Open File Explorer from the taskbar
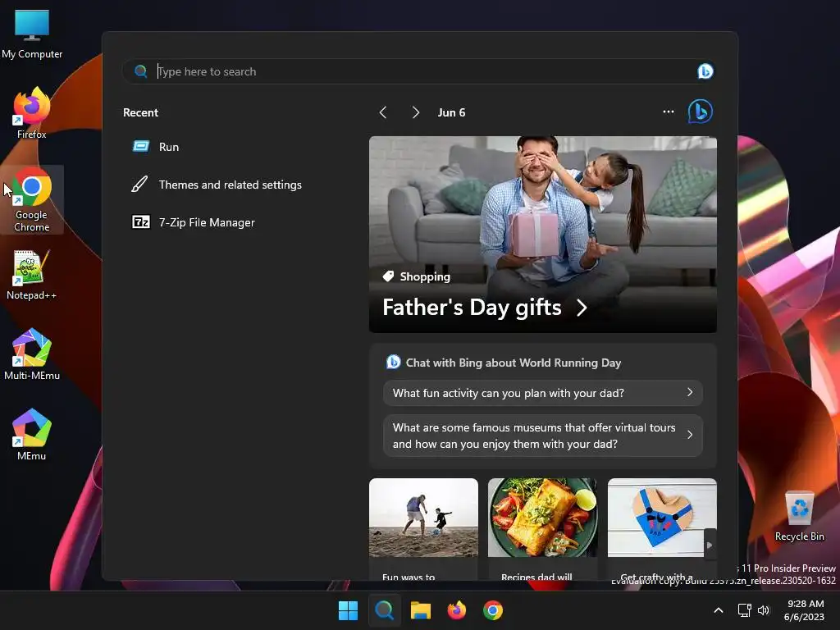The image size is (840, 630). click(x=421, y=610)
